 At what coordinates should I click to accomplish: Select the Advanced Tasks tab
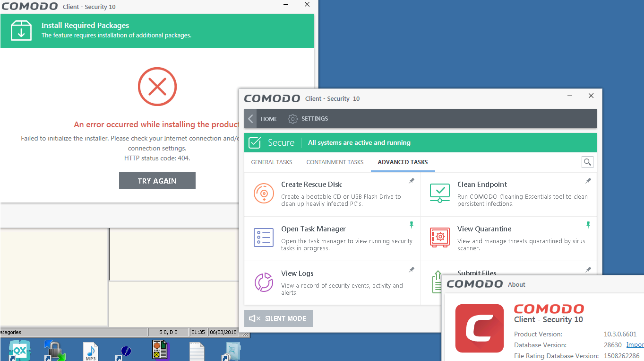403,162
